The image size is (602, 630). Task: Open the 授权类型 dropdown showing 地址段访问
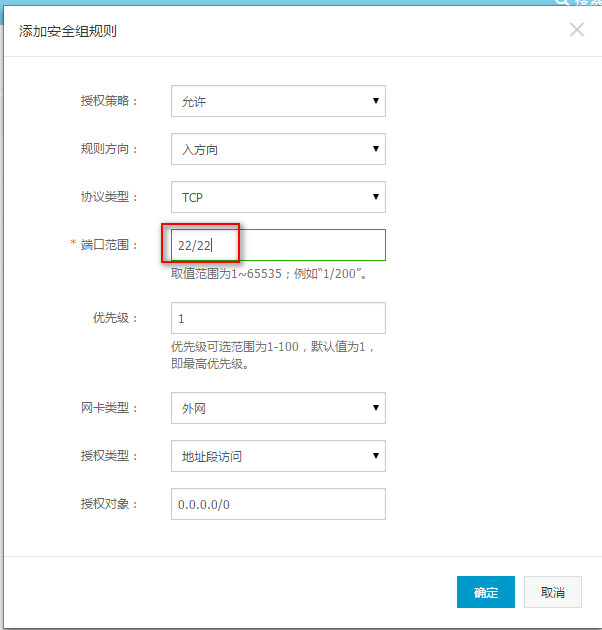(x=278, y=456)
